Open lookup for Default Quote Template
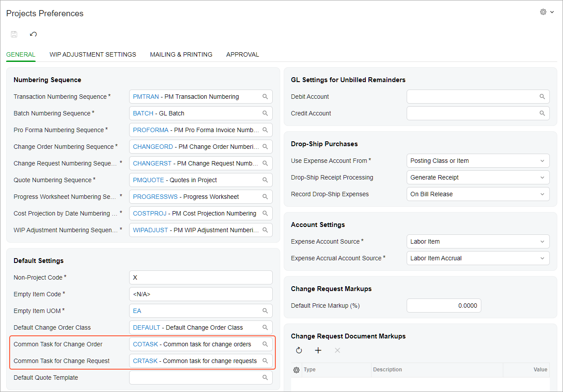563x392 pixels. click(265, 378)
